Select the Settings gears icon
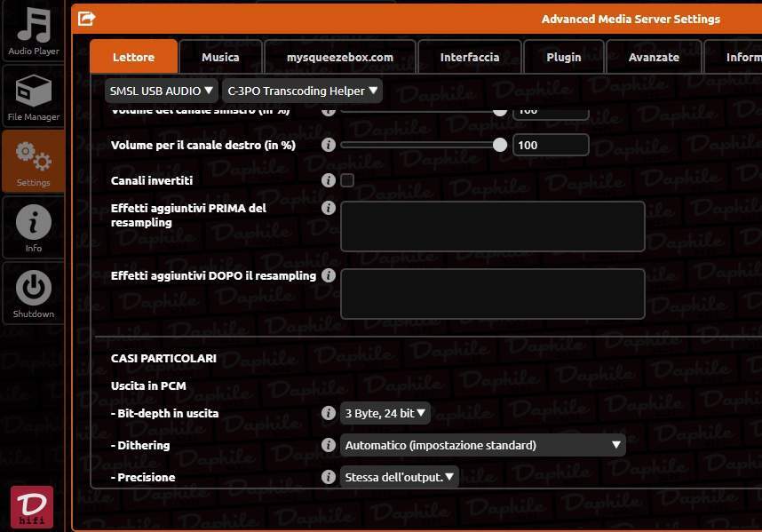This screenshot has height=532, width=762. [33, 163]
